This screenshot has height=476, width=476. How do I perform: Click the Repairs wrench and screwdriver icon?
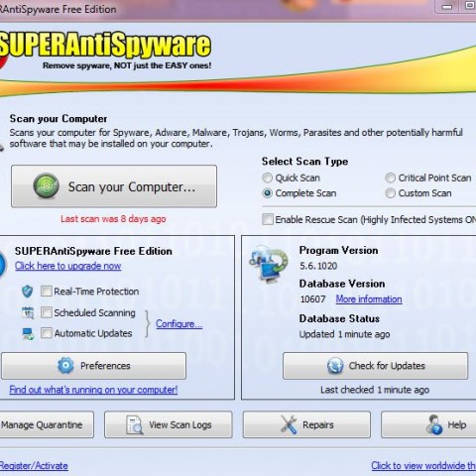coord(289,424)
